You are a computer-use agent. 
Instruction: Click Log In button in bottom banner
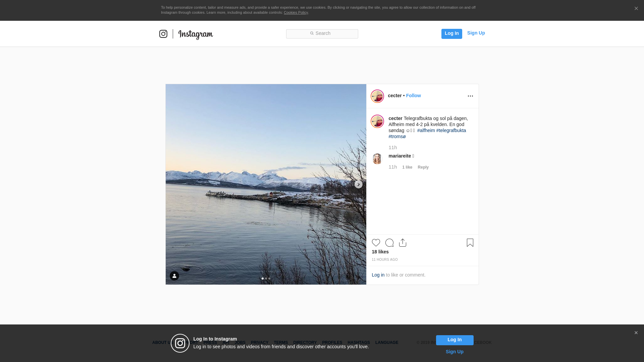click(x=454, y=340)
